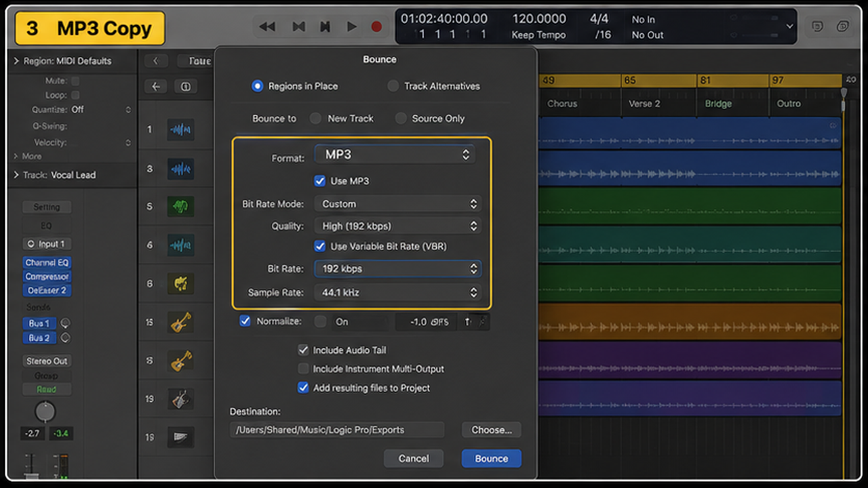Click the Stereo Out output slot
This screenshot has height=488, width=868.
pyautogui.click(x=47, y=361)
